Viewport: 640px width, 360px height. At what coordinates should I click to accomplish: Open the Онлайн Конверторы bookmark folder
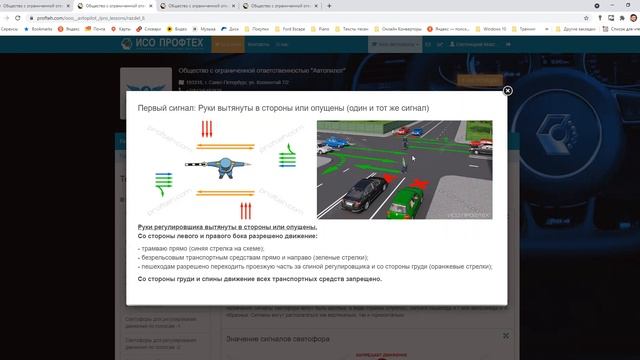pyautogui.click(x=398, y=29)
